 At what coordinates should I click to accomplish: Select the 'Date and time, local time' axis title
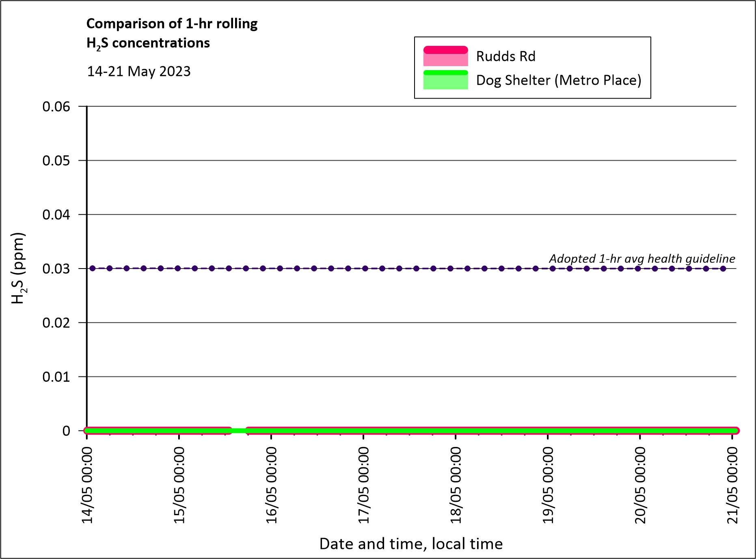(x=411, y=544)
